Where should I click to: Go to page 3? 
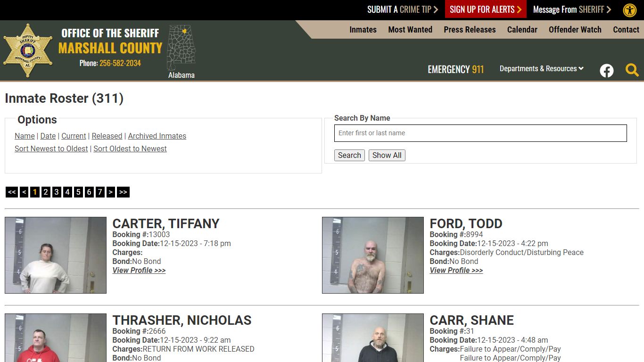57,192
